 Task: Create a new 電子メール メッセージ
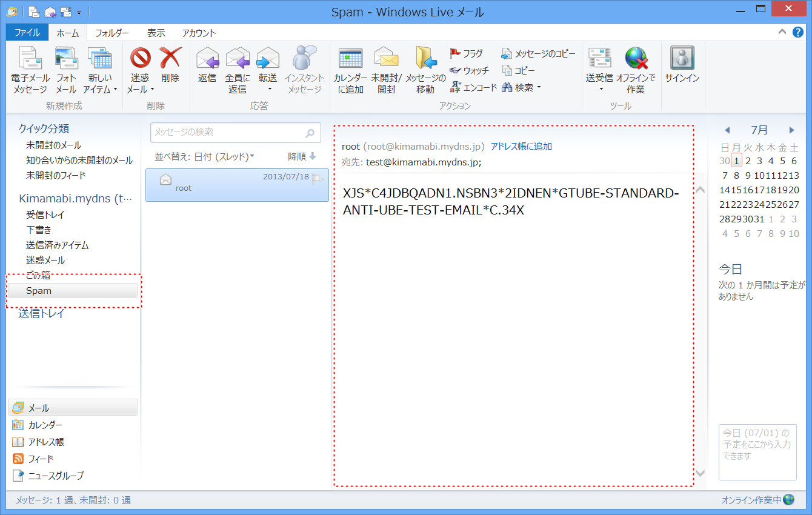tap(30, 71)
